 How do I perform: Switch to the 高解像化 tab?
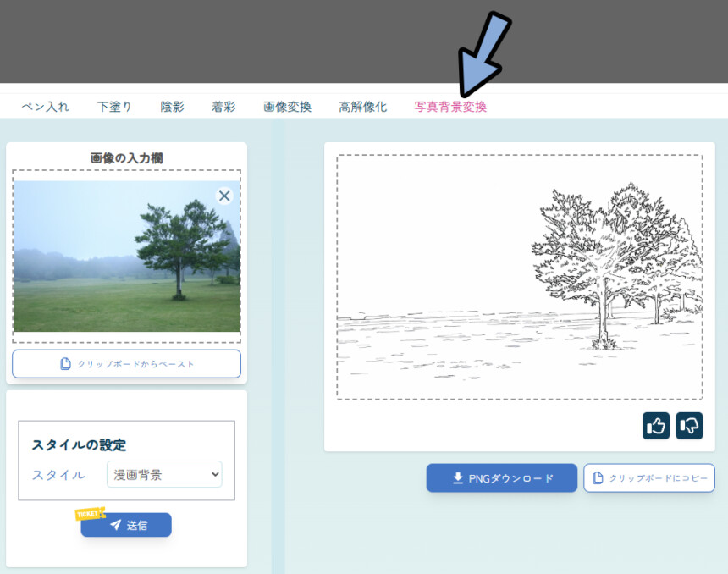pos(362,107)
